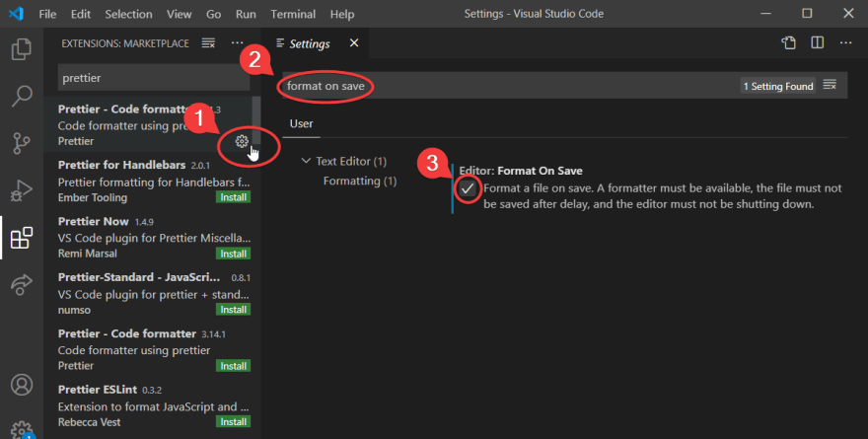This screenshot has width=868, height=439.
Task: Open extensions view More Actions menu
Action: click(237, 43)
